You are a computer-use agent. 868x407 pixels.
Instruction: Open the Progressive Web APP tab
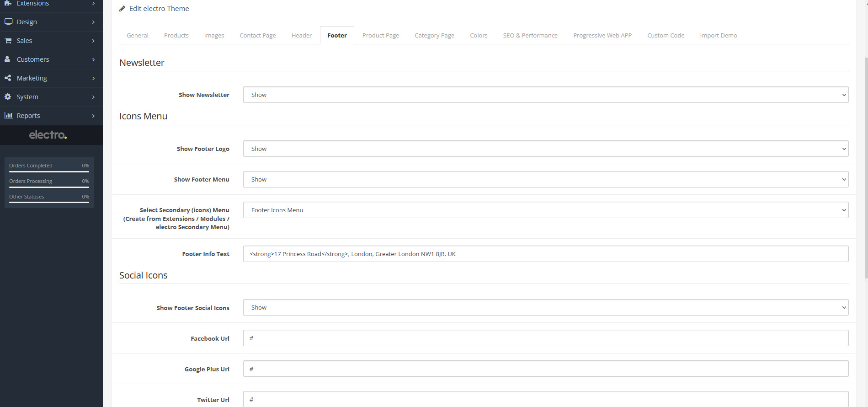click(x=602, y=35)
